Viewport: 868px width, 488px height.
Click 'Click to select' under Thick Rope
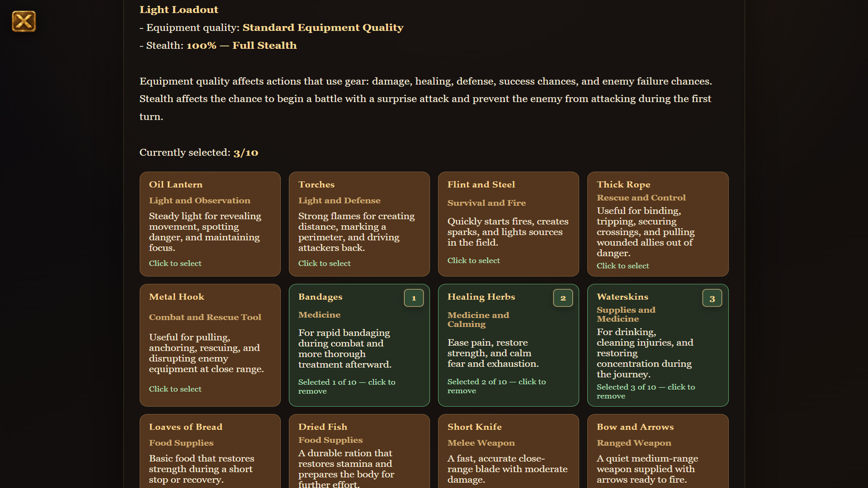click(x=623, y=266)
